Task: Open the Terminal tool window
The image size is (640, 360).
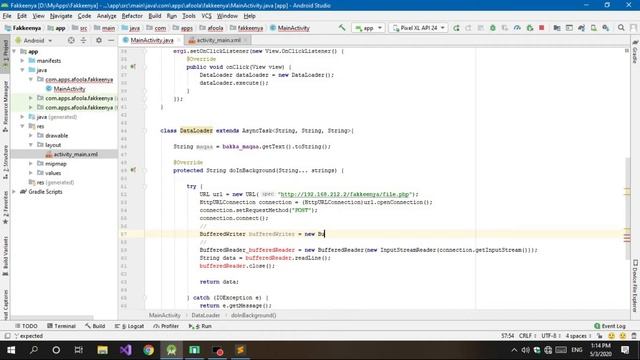Action: tap(61, 326)
